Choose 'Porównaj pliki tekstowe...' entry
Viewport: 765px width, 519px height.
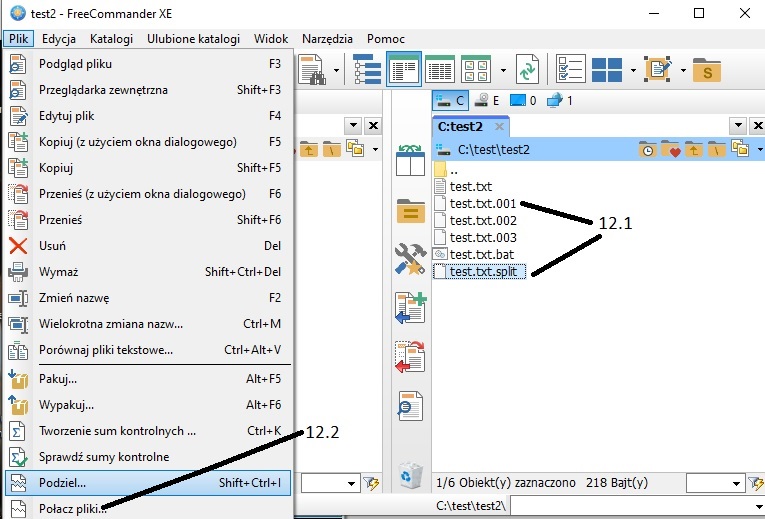(x=148, y=350)
